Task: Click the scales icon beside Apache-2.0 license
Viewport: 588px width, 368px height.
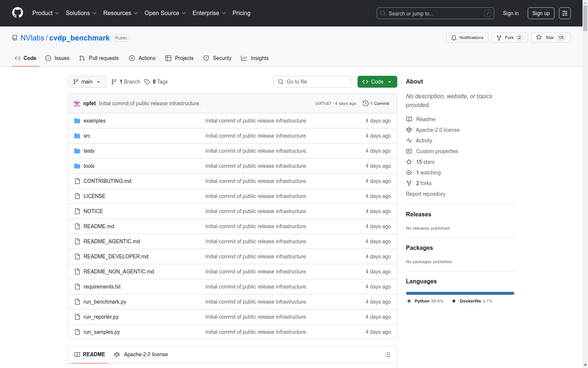Action: click(x=409, y=130)
